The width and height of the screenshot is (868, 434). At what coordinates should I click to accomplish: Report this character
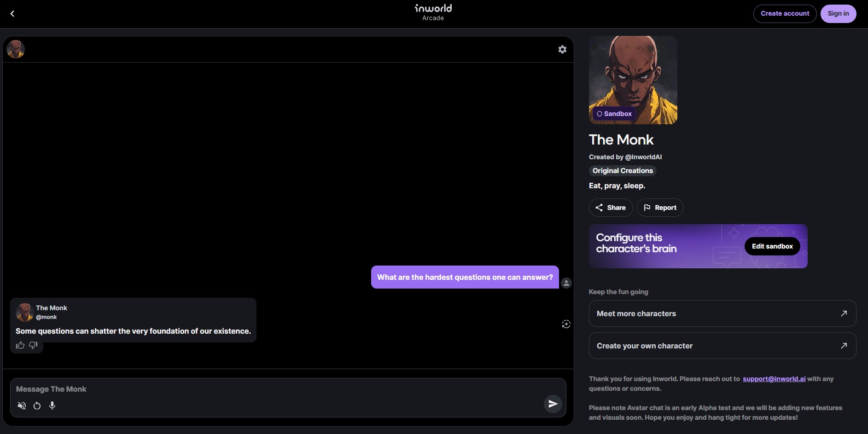(660, 208)
